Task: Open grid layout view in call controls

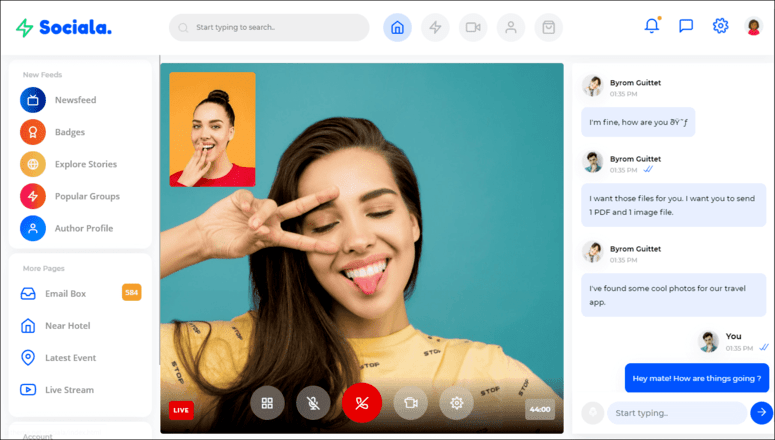Action: point(267,403)
